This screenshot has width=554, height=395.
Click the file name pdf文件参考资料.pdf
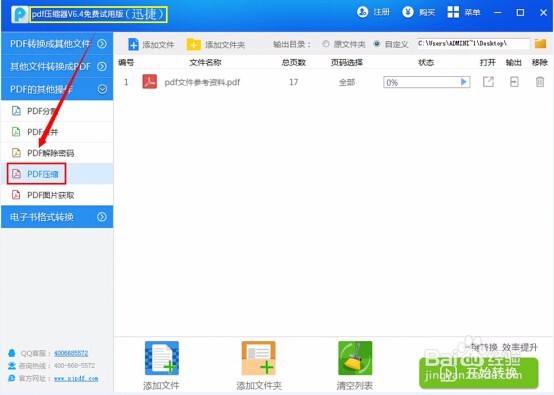tap(202, 82)
